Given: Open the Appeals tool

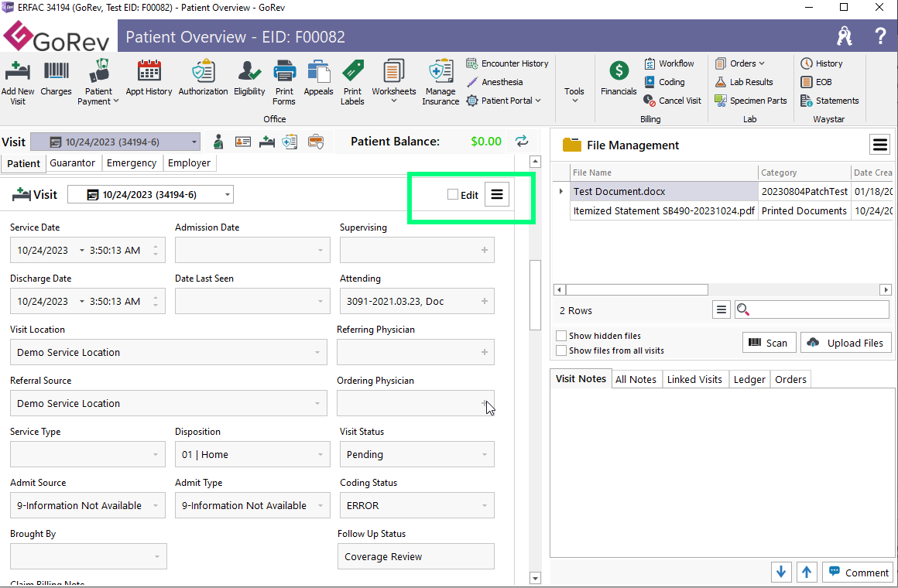Looking at the screenshot, I should [x=318, y=79].
